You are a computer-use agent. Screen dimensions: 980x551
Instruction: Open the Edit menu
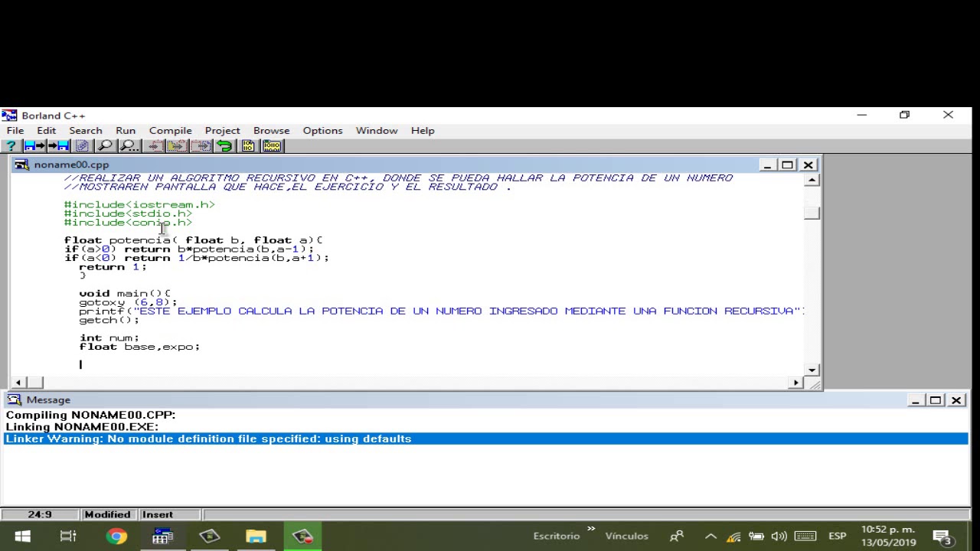pyautogui.click(x=46, y=131)
